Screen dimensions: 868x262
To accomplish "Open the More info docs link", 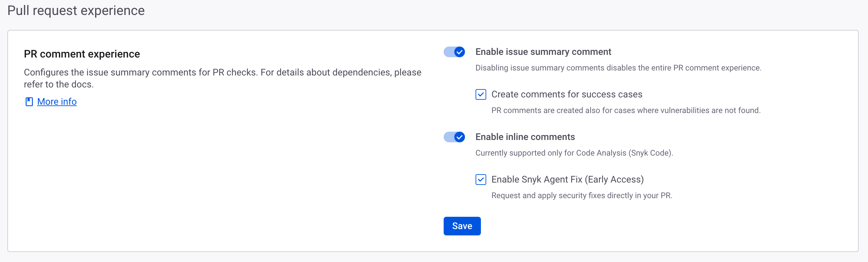I will tap(57, 102).
